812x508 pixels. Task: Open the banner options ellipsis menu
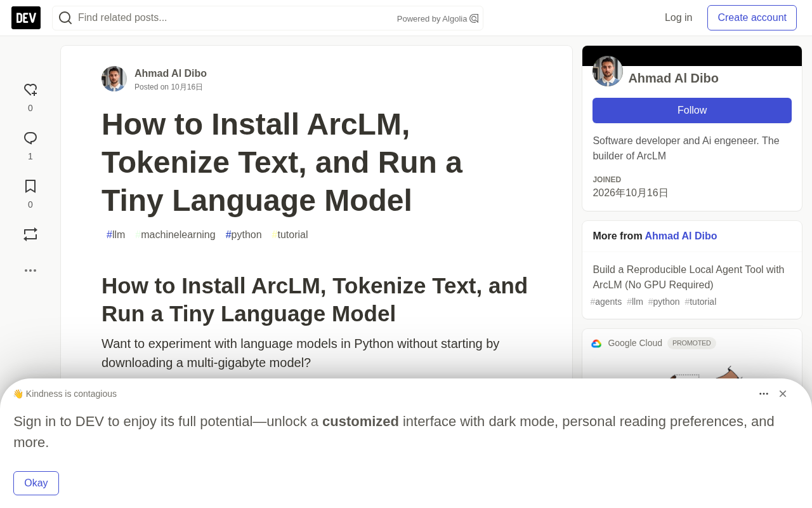764,394
